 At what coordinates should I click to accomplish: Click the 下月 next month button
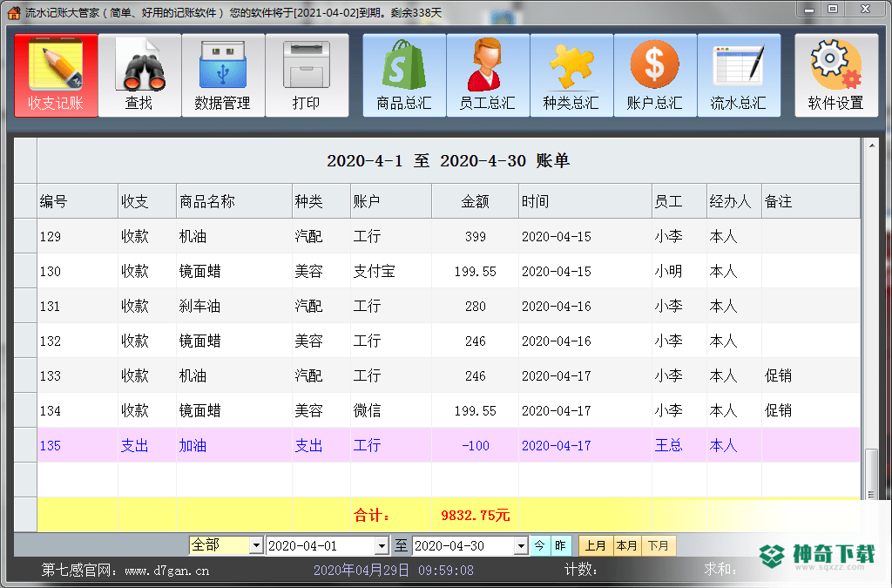659,546
